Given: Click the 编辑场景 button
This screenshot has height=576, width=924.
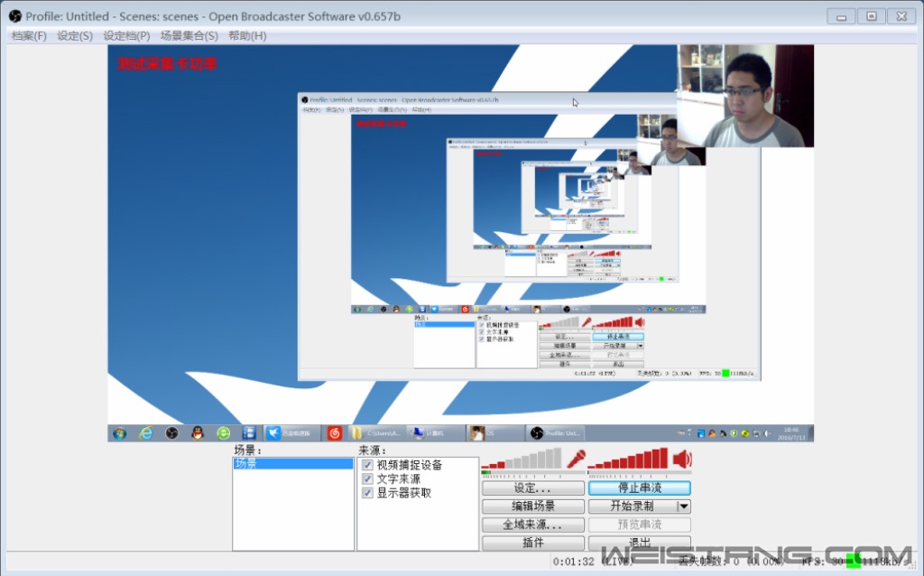Looking at the screenshot, I should click(x=533, y=506).
